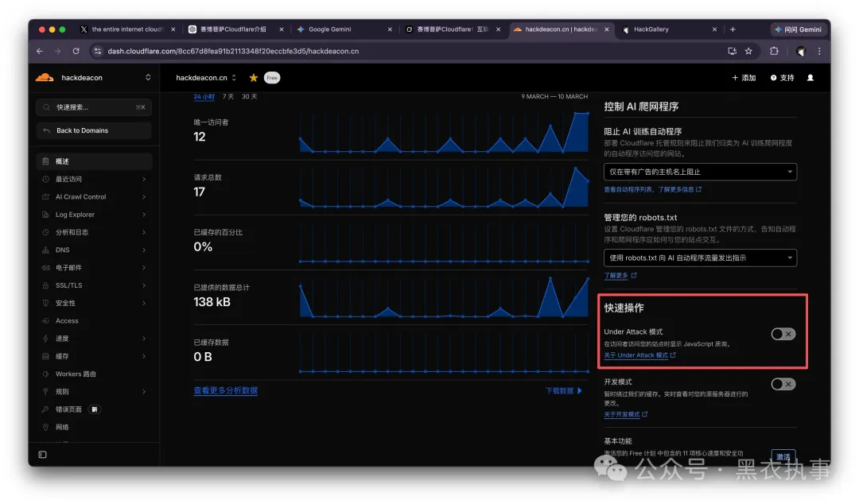The image size is (859, 504).
Task: Click the browser address bar URL
Action: [x=233, y=51]
